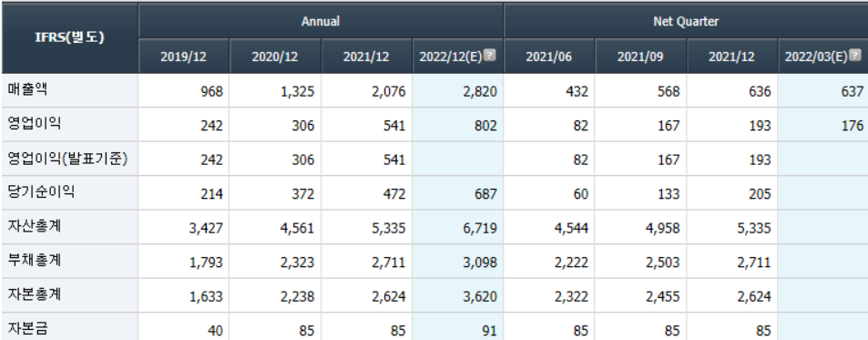868x340 pixels.
Task: Click 매출액 value 968
Action: coord(212,91)
